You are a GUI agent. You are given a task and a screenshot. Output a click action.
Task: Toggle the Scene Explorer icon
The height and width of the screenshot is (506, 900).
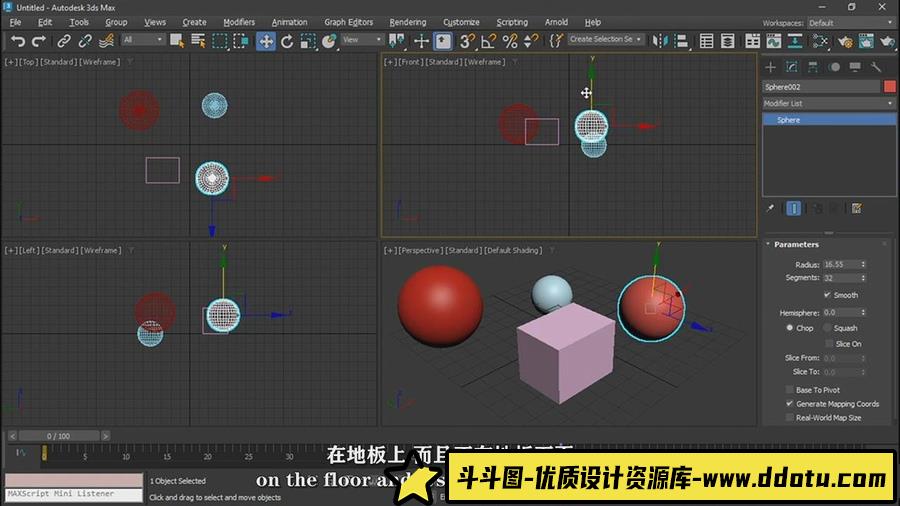pos(707,41)
